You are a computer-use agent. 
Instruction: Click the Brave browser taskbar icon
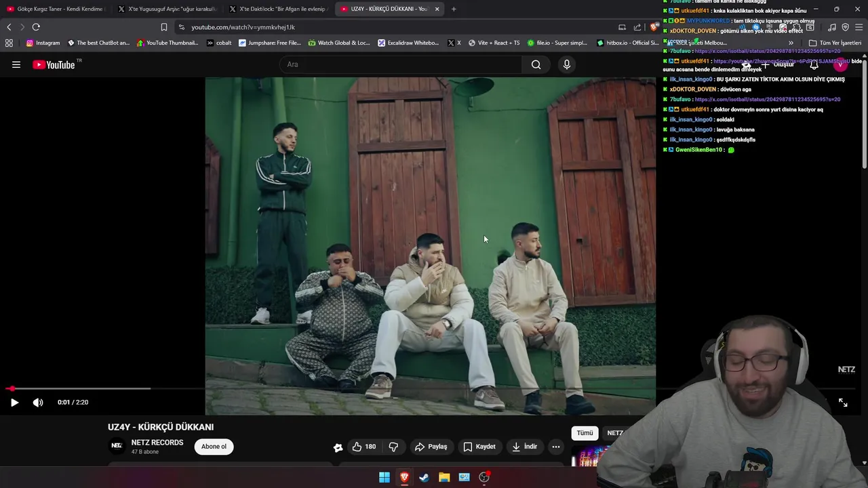click(404, 477)
